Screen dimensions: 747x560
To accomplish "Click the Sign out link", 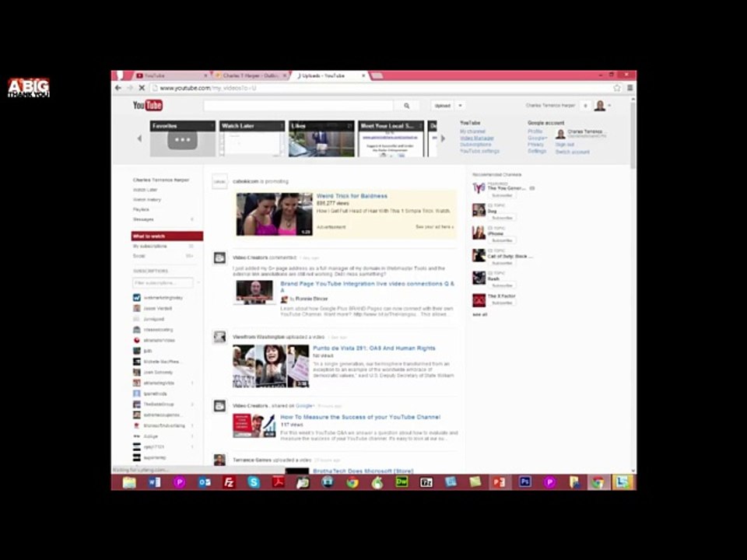I will point(565,145).
